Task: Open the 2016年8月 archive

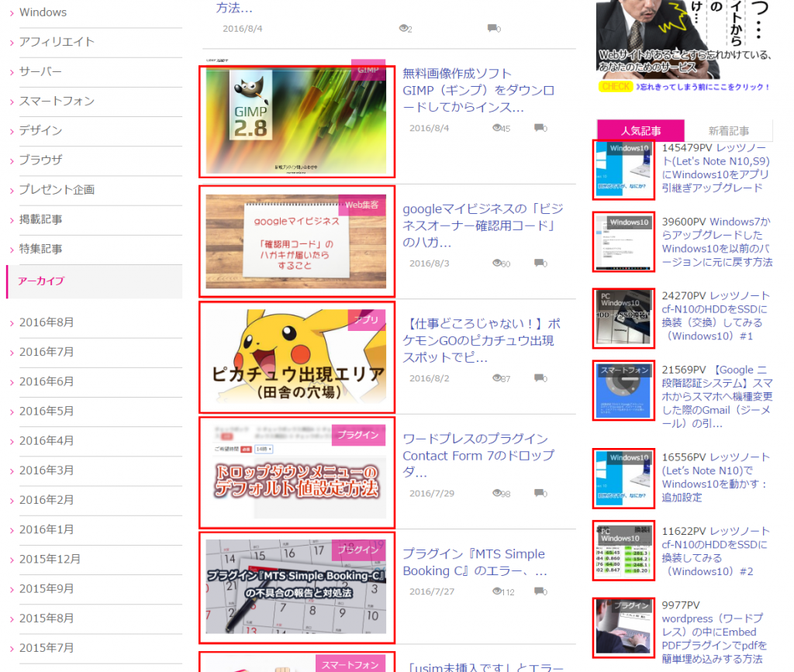Action: click(x=47, y=322)
